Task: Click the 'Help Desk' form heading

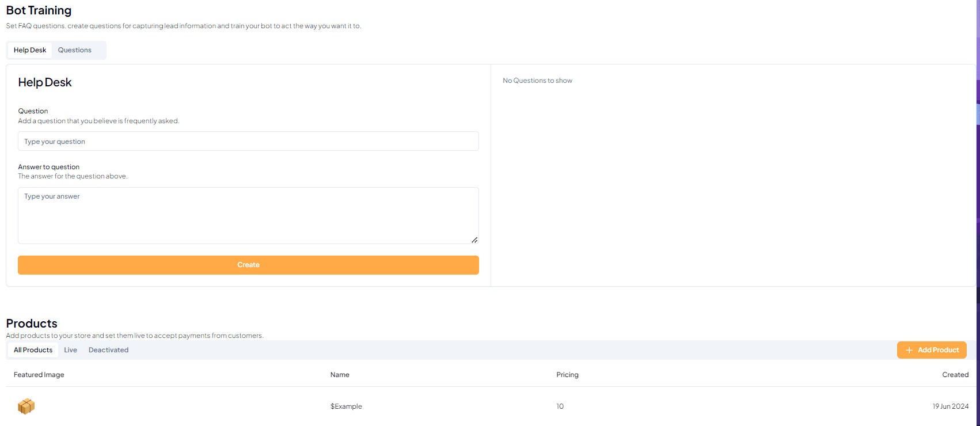Action: [45, 82]
